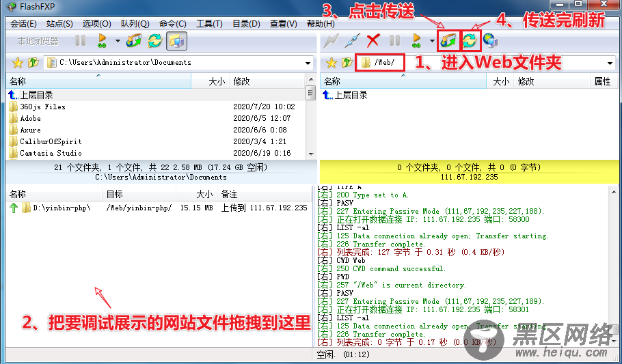Click the left pane Go transfer queue icon
Screen dimensions: 622x364
click(102, 40)
